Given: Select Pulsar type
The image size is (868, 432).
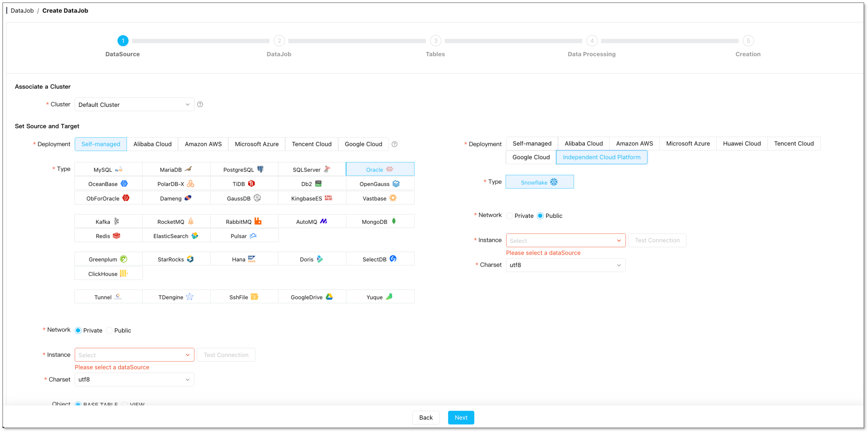Looking at the screenshot, I should tap(244, 236).
